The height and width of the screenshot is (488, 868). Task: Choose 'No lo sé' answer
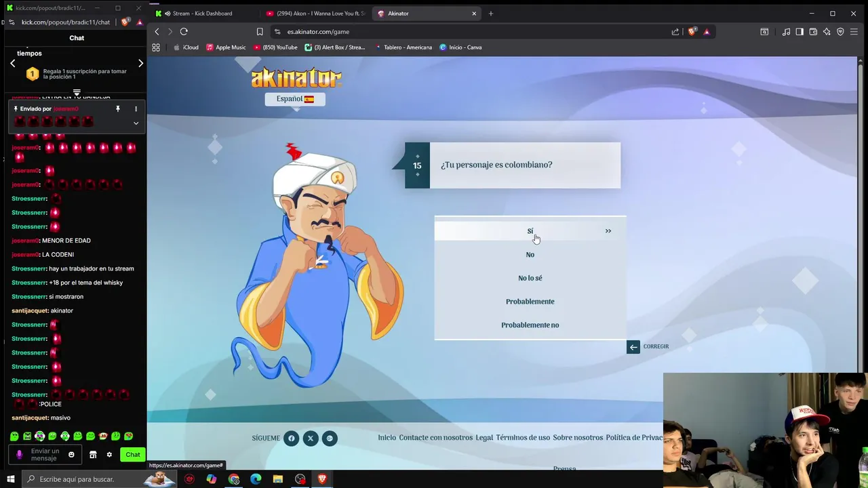(530, 278)
